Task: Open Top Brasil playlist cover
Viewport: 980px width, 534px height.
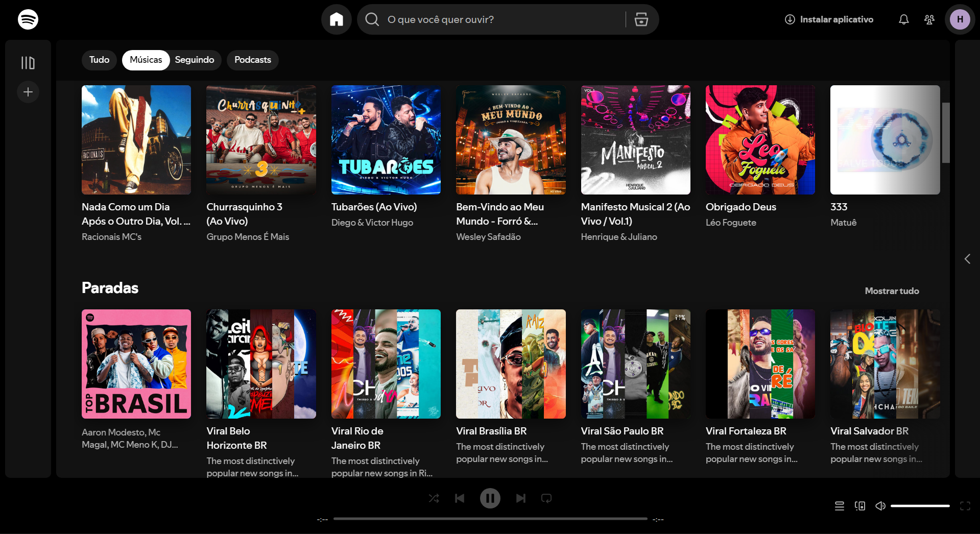Action: pos(136,364)
